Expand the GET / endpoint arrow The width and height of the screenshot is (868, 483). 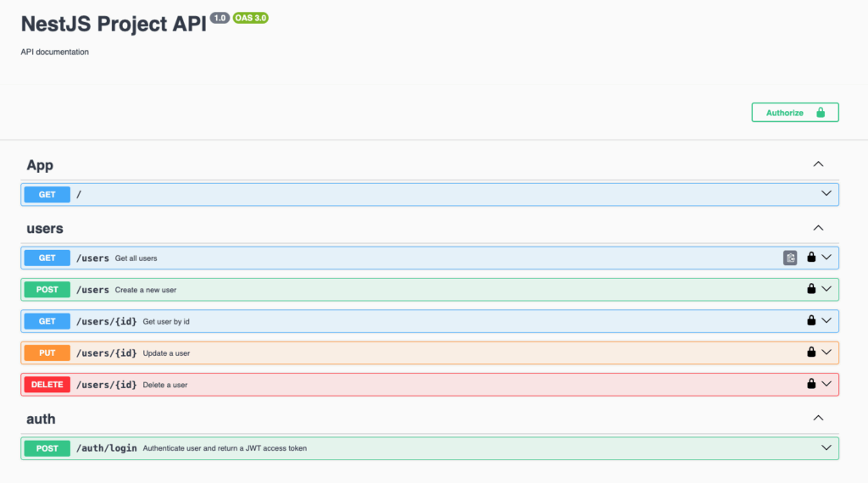827,194
